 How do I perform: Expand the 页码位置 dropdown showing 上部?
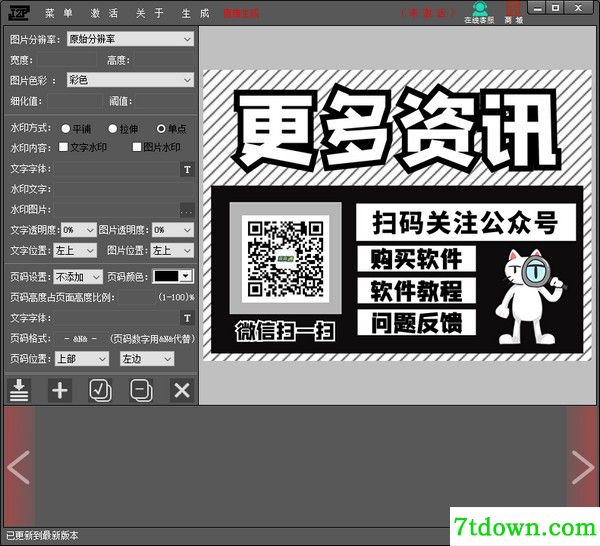pos(82,359)
